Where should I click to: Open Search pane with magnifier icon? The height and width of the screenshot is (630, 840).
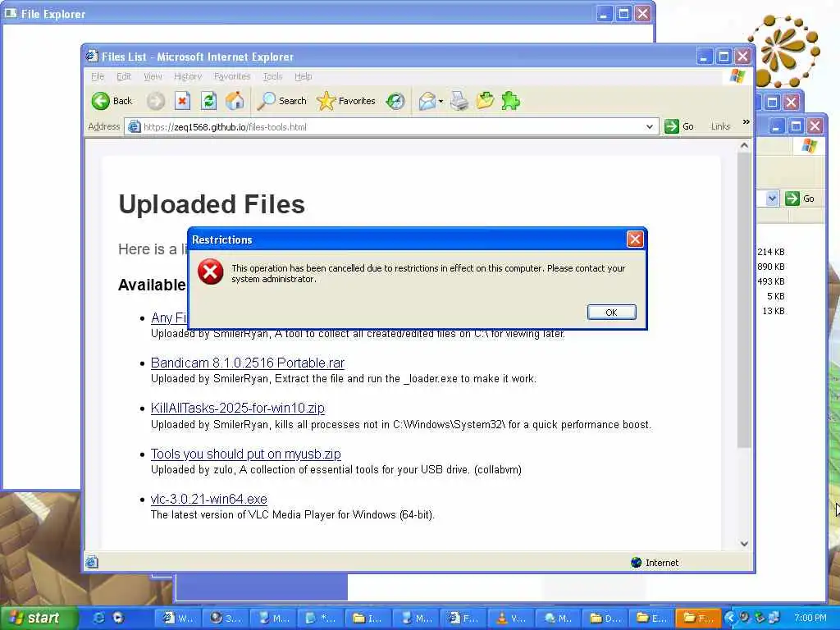(x=267, y=101)
